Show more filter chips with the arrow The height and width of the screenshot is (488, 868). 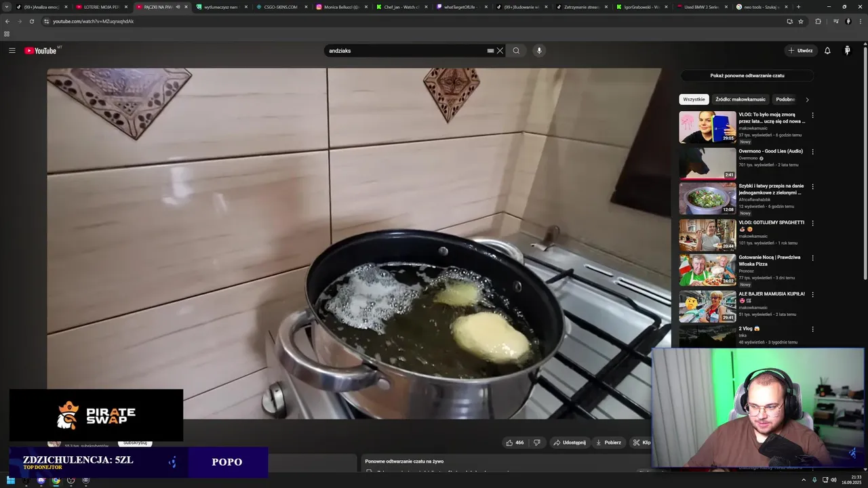[807, 100]
